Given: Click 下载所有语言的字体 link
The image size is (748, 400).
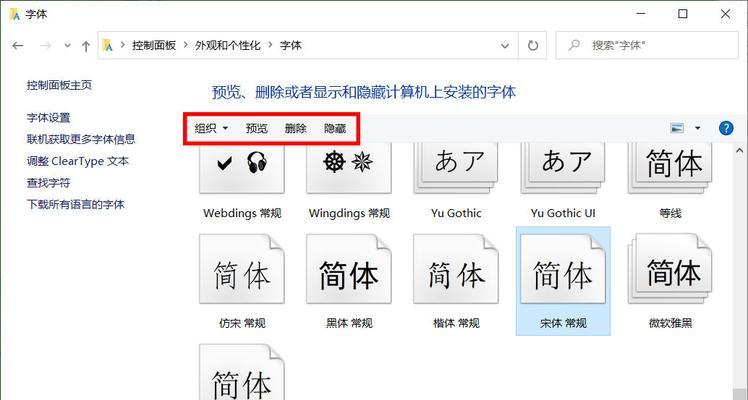Looking at the screenshot, I should click(x=76, y=205).
